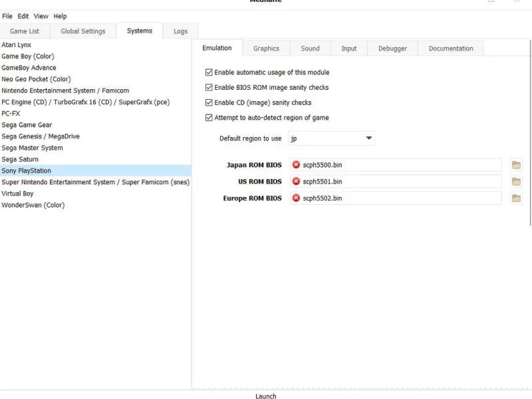
Task: Open the Edit menu
Action: point(23,16)
